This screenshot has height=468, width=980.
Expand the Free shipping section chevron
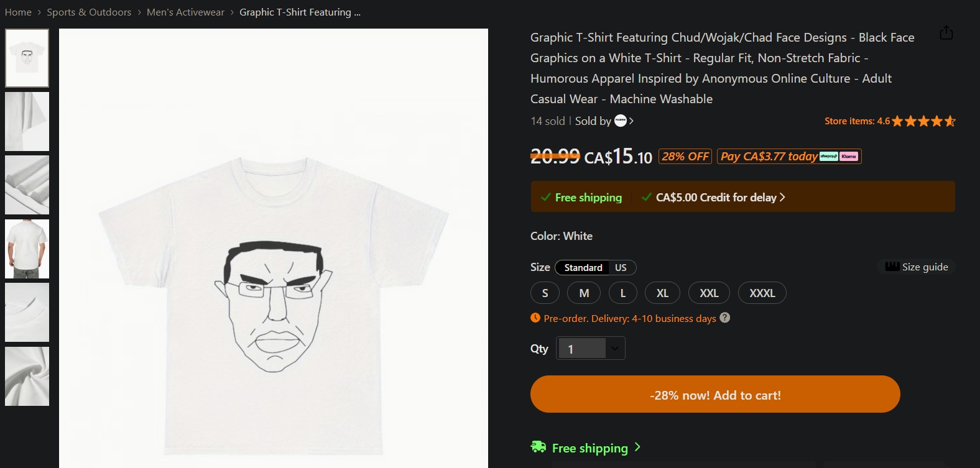637,447
